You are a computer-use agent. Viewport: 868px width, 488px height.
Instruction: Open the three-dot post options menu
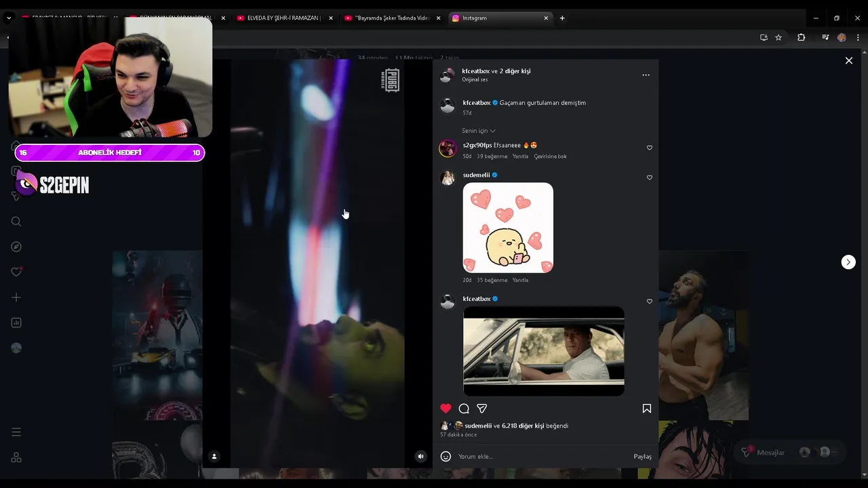tap(646, 75)
